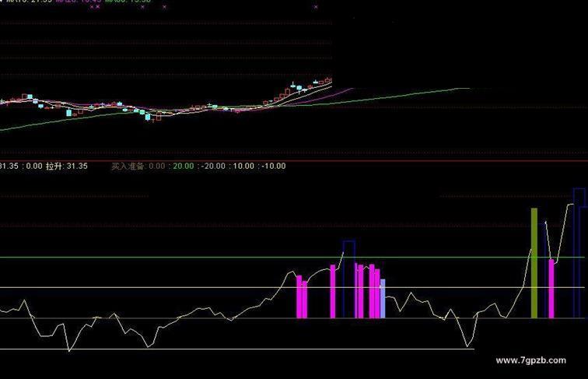
Task: Click the tall olive green indicator bar
Action: (534, 263)
